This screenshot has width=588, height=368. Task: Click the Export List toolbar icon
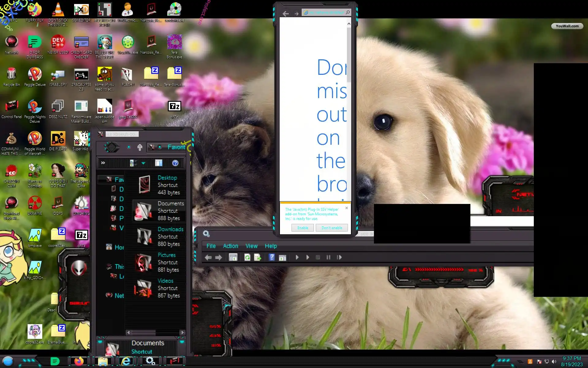point(258,257)
